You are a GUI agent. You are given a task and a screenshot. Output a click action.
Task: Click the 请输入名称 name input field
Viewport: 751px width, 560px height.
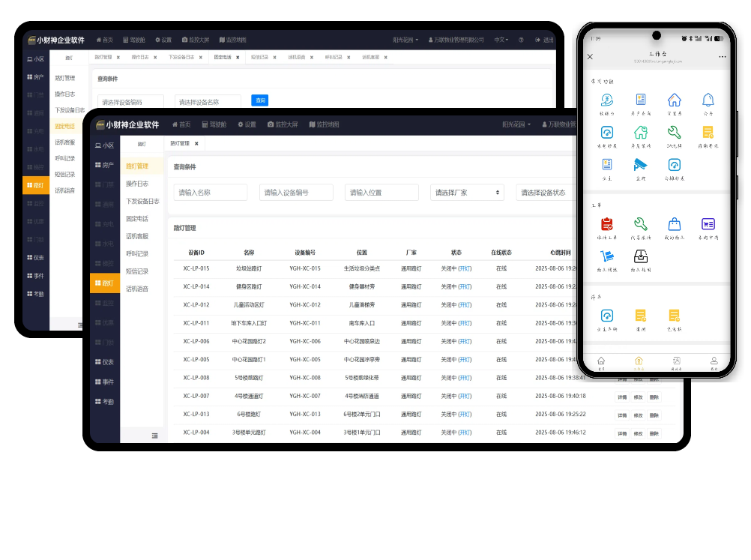coord(211,193)
